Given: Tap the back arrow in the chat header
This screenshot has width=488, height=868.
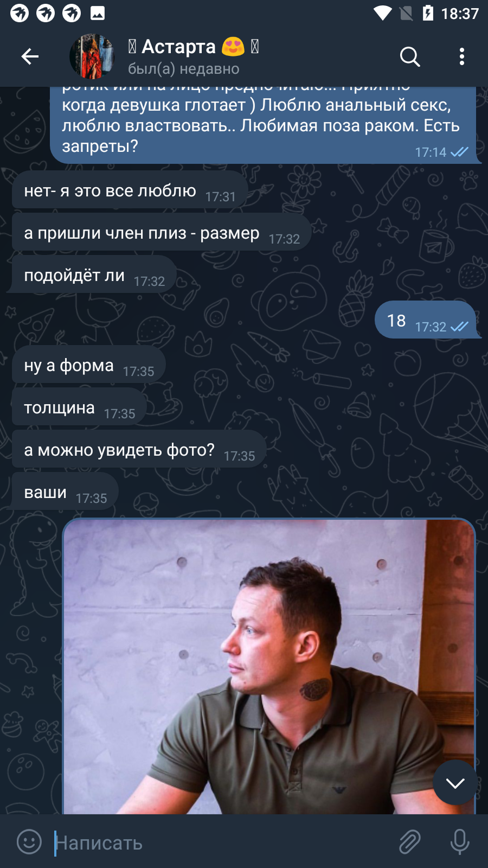Looking at the screenshot, I should click(30, 56).
